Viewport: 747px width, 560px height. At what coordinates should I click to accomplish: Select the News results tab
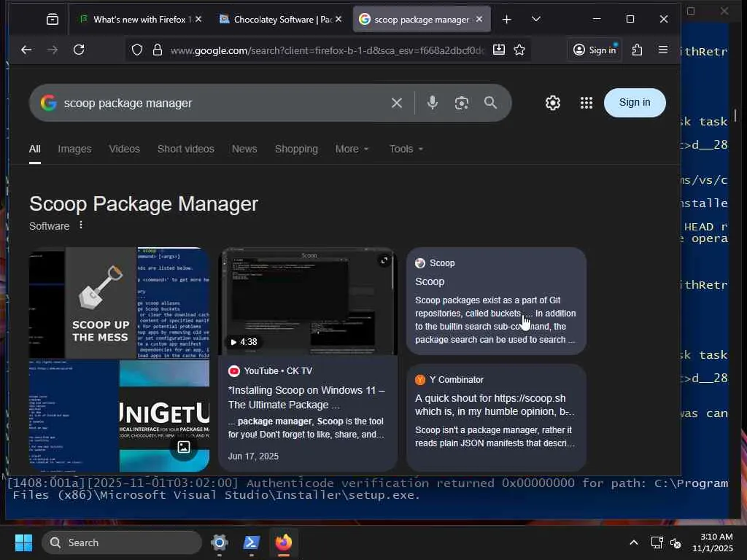[244, 149]
